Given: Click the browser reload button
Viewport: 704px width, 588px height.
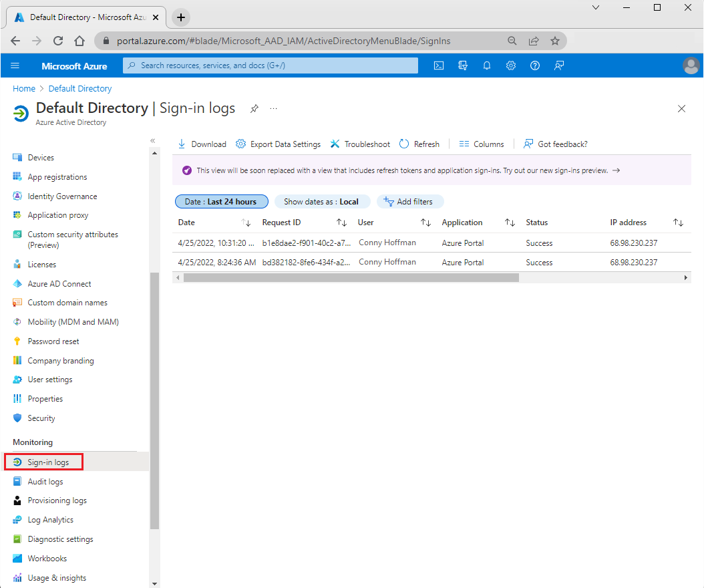Looking at the screenshot, I should point(58,41).
